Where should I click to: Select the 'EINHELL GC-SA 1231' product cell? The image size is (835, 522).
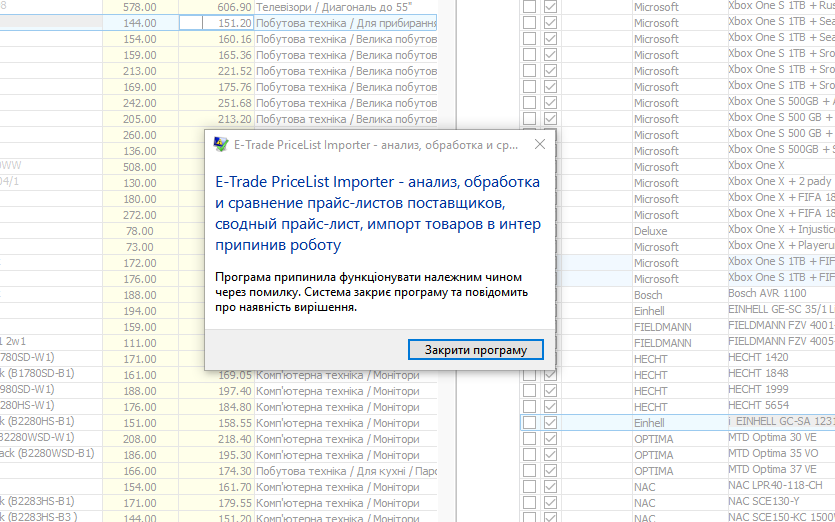(x=781, y=421)
